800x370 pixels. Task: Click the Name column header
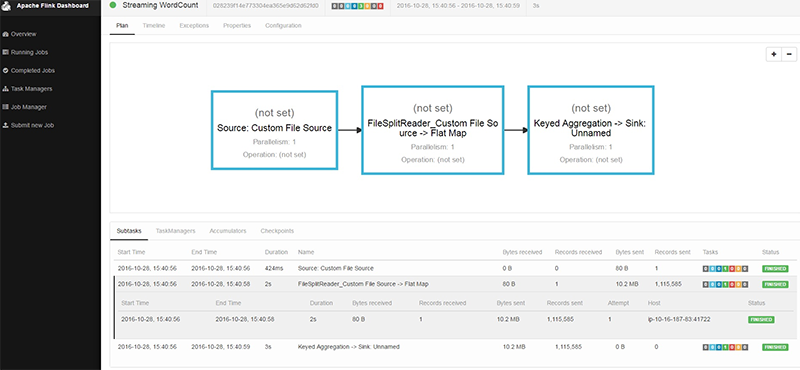[x=306, y=252]
